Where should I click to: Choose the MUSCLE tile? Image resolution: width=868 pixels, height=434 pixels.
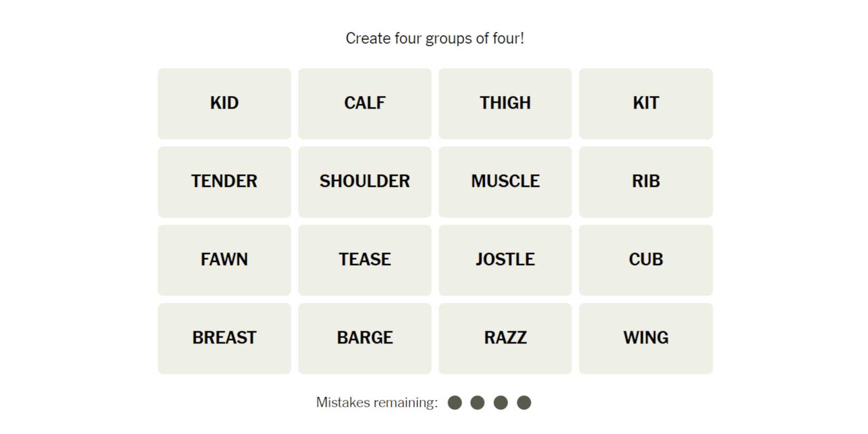(x=505, y=181)
